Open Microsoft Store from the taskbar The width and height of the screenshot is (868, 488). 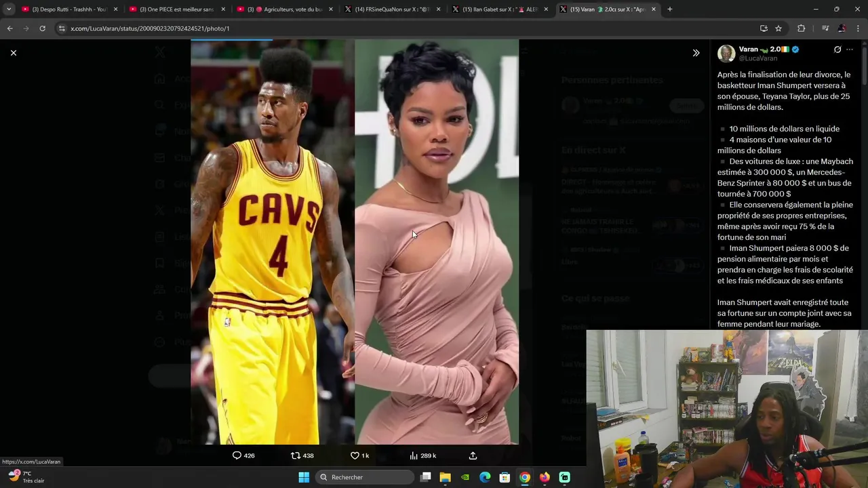pyautogui.click(x=505, y=477)
